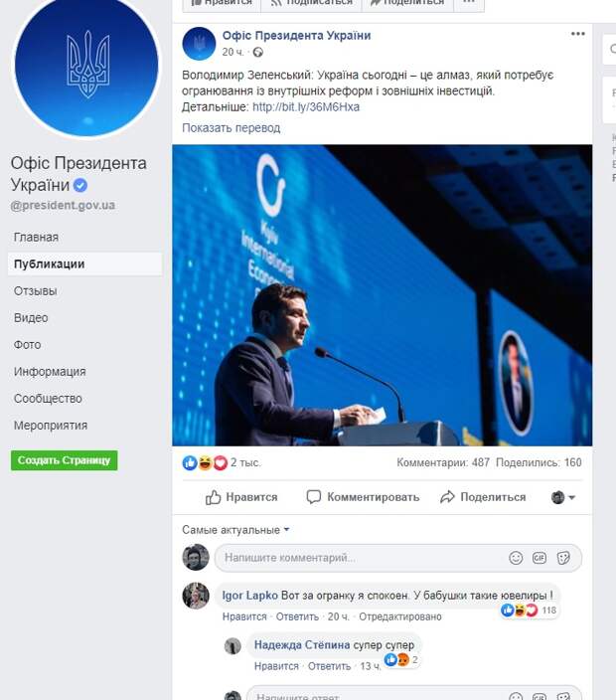Click the post reaction emoji icons
Viewport: 616px width, 700px height.
[x=206, y=463]
